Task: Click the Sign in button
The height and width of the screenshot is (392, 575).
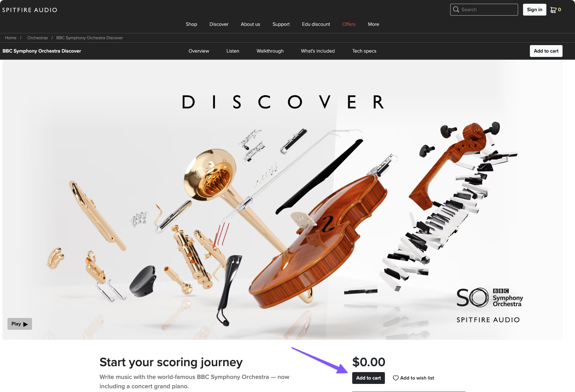Action: tap(535, 10)
